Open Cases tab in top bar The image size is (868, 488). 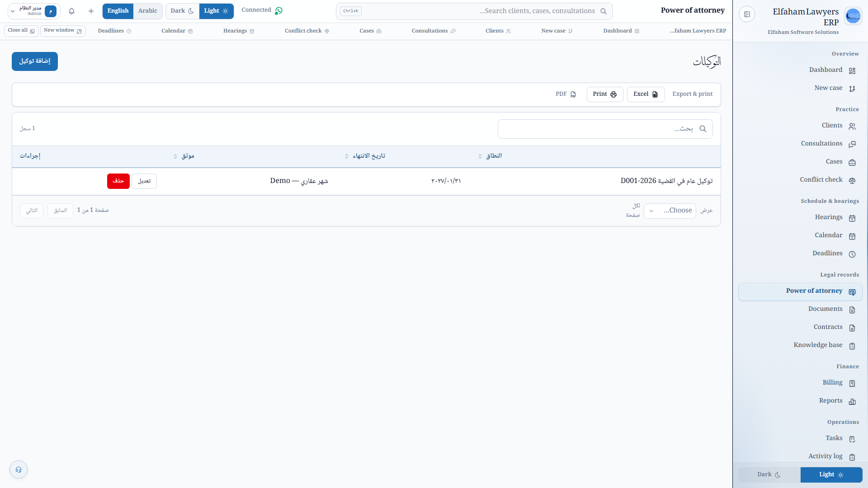click(x=370, y=31)
